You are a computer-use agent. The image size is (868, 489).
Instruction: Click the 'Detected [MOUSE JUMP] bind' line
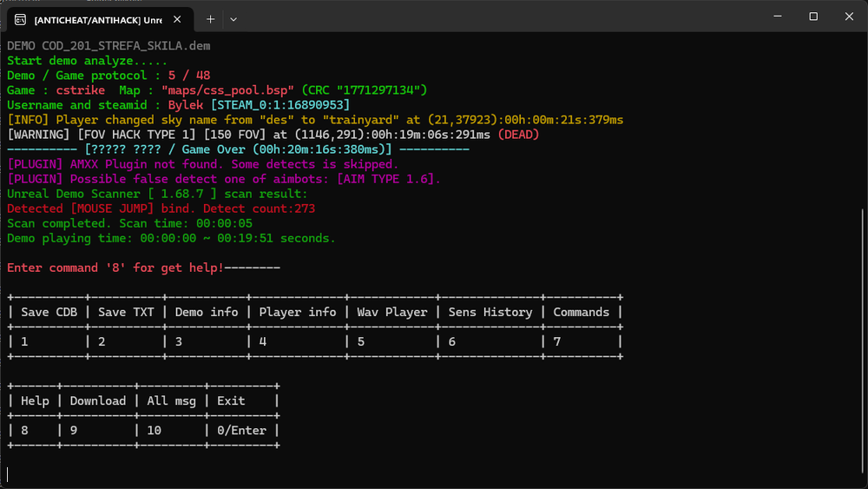pos(161,208)
